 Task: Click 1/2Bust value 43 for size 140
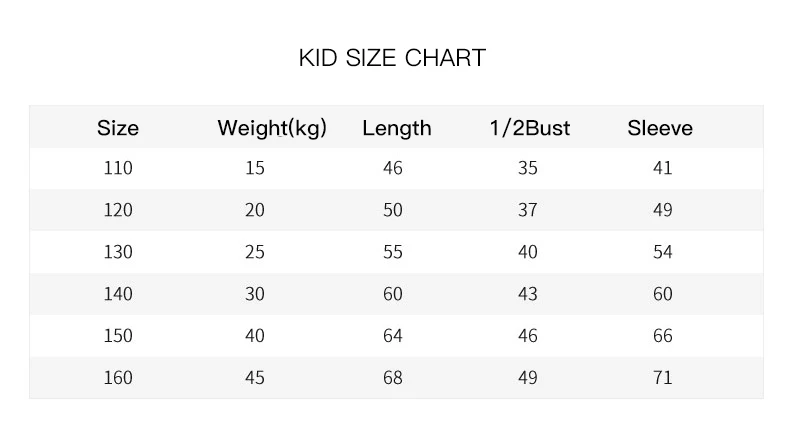pos(528,294)
